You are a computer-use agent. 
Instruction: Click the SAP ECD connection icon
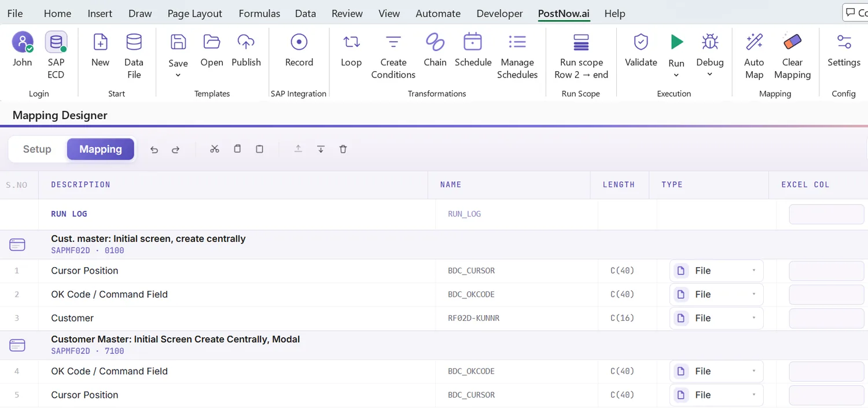click(x=56, y=42)
